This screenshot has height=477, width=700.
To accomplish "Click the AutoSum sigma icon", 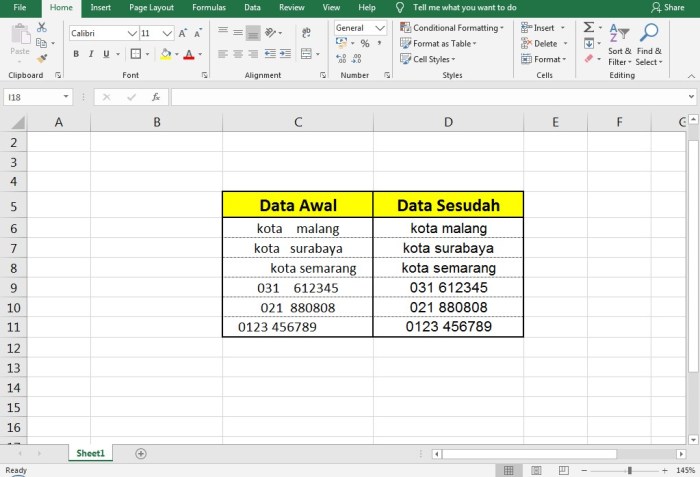I will point(588,28).
